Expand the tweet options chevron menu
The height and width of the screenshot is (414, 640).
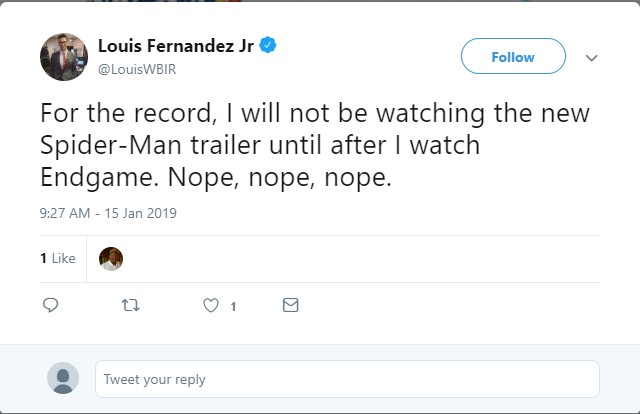click(591, 58)
